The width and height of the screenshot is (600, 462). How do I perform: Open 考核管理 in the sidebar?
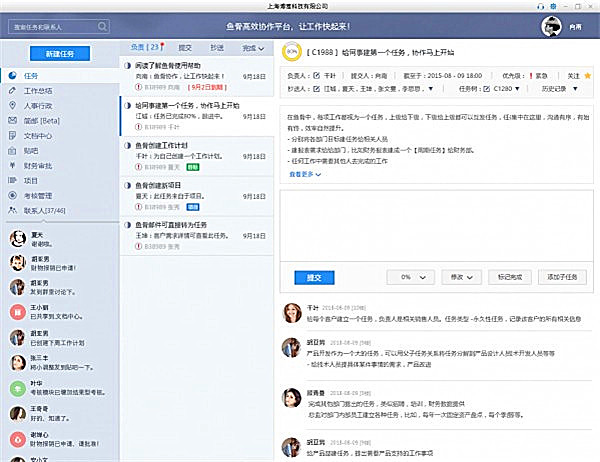tap(37, 196)
